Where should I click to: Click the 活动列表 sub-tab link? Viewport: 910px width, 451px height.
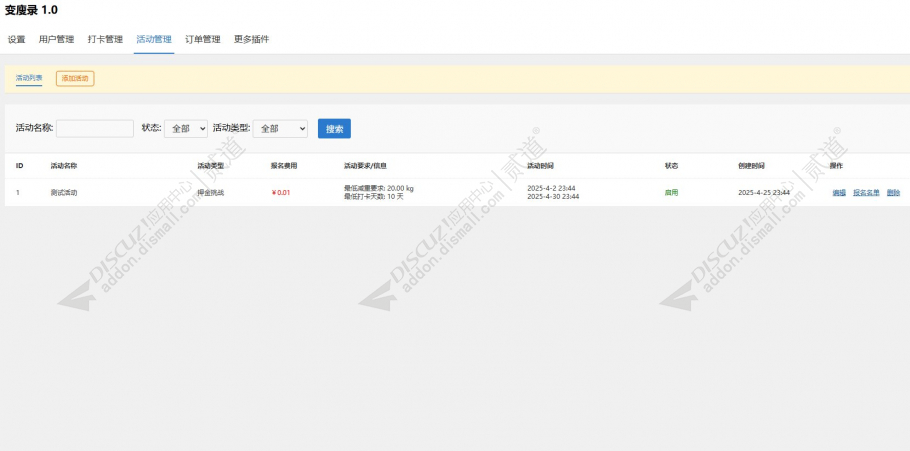(x=29, y=78)
